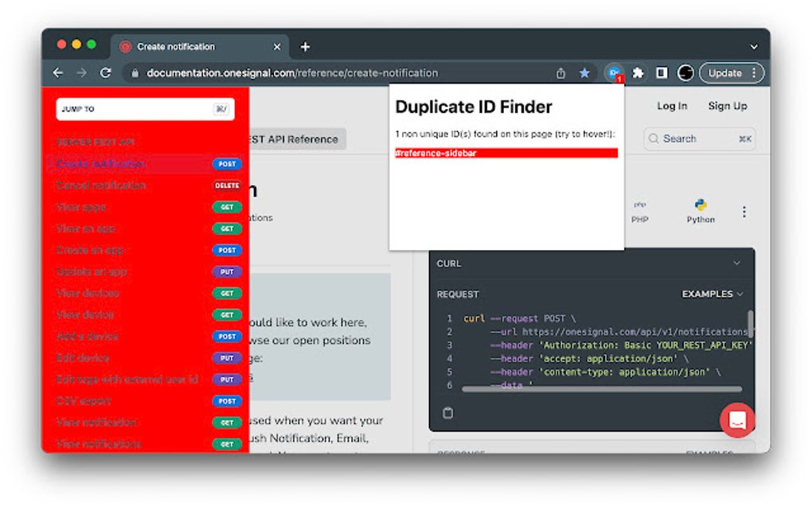Toggle the browser side panel icon
The width and height of the screenshot is (812, 508).
click(662, 73)
